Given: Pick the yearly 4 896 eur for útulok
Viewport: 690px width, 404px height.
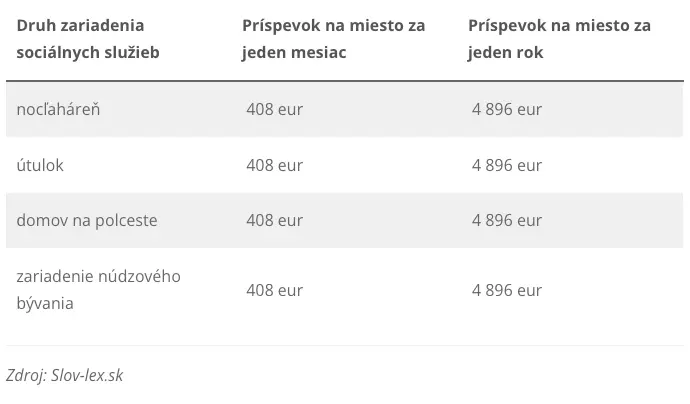Looking at the screenshot, I should click(507, 165).
